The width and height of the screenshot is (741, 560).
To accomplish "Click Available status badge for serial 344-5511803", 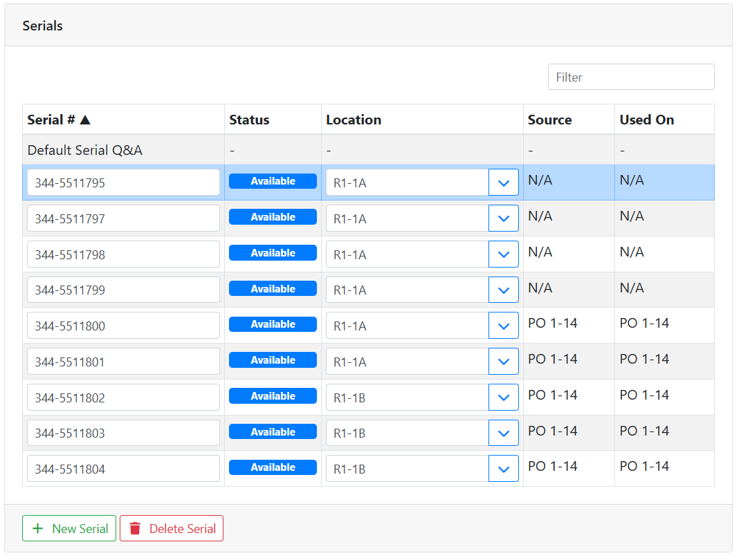I will [273, 432].
